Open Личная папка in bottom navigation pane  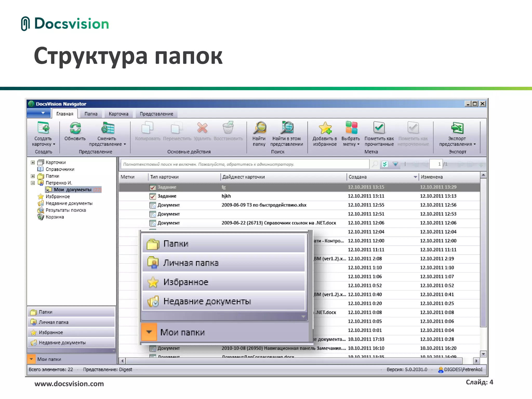[x=71, y=322]
